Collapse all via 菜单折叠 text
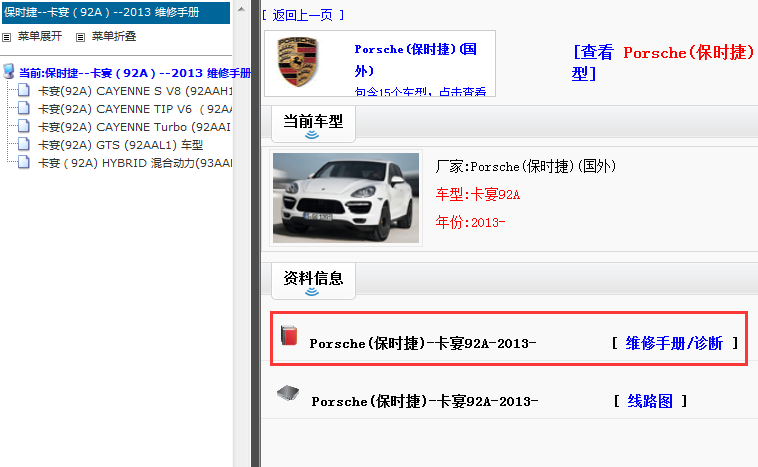Screen dimensions: 758x467 click(x=114, y=36)
